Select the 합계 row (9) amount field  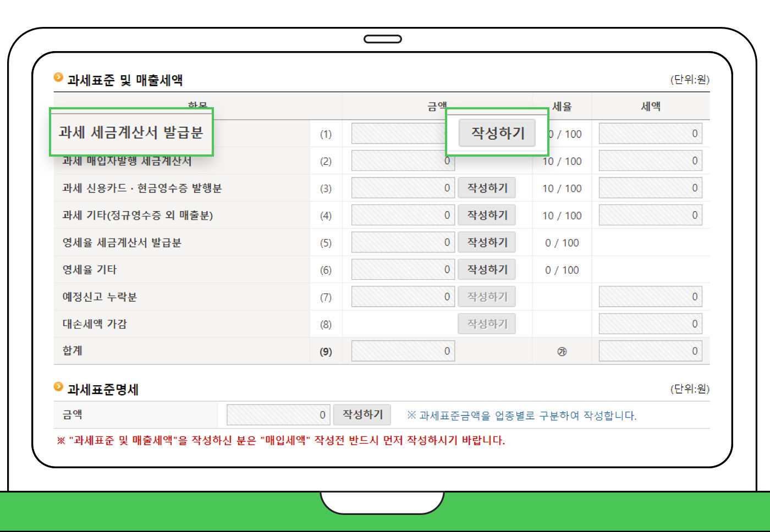click(403, 351)
